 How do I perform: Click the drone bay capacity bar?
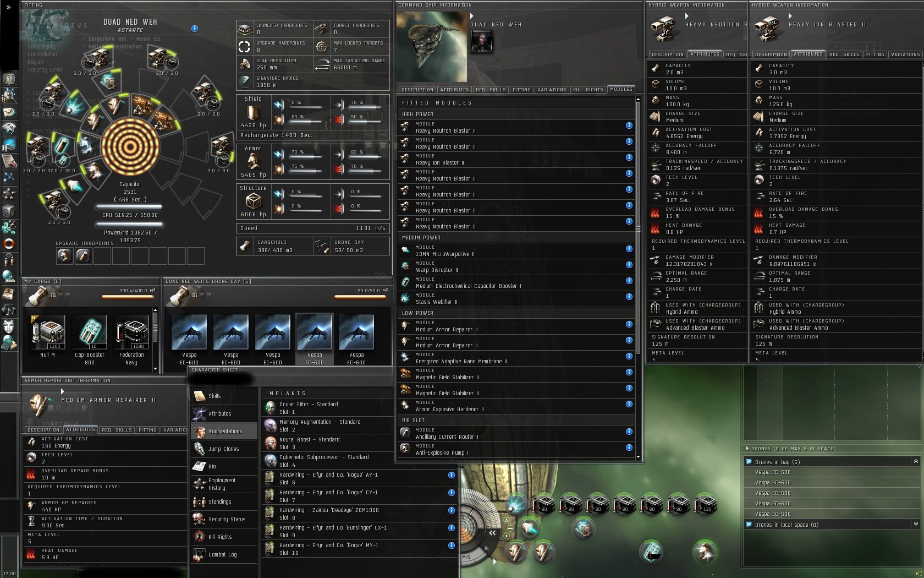pyautogui.click(x=361, y=297)
